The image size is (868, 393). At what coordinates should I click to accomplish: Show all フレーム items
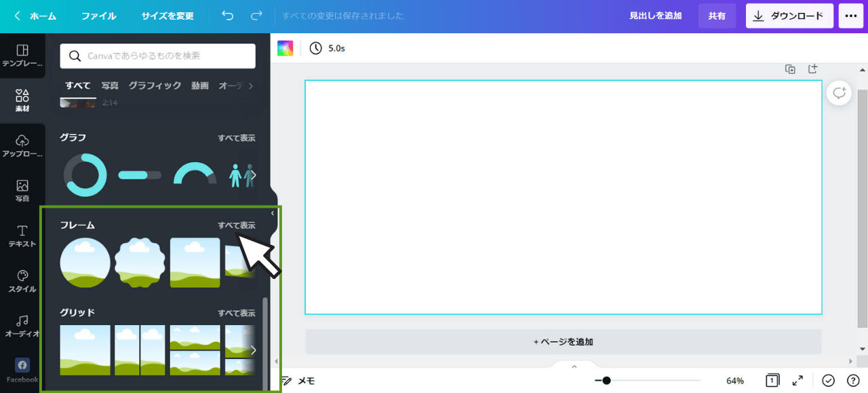(237, 225)
